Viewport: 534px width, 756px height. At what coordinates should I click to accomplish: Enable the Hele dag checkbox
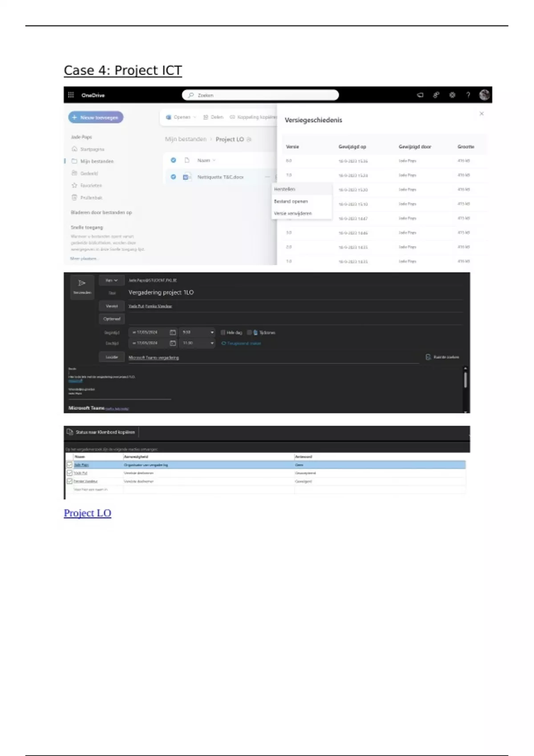pyautogui.click(x=223, y=332)
